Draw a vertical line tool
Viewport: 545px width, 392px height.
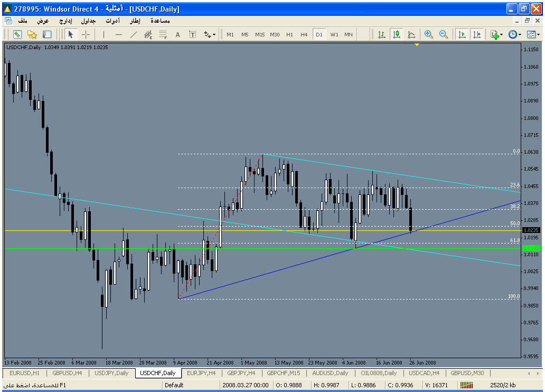click(104, 34)
